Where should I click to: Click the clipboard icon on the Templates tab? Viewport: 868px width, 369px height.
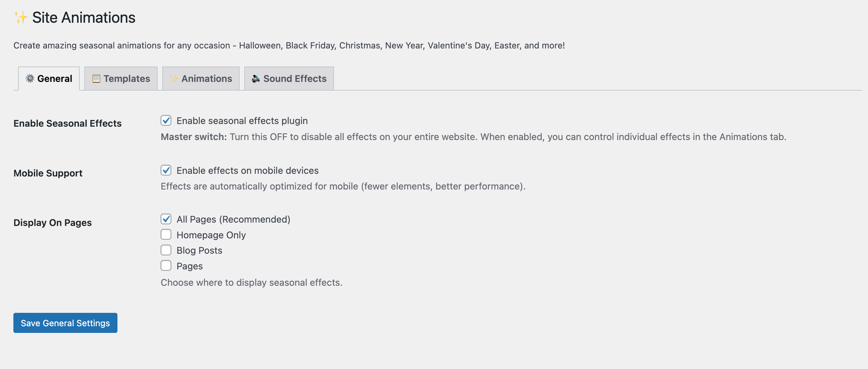click(x=96, y=78)
